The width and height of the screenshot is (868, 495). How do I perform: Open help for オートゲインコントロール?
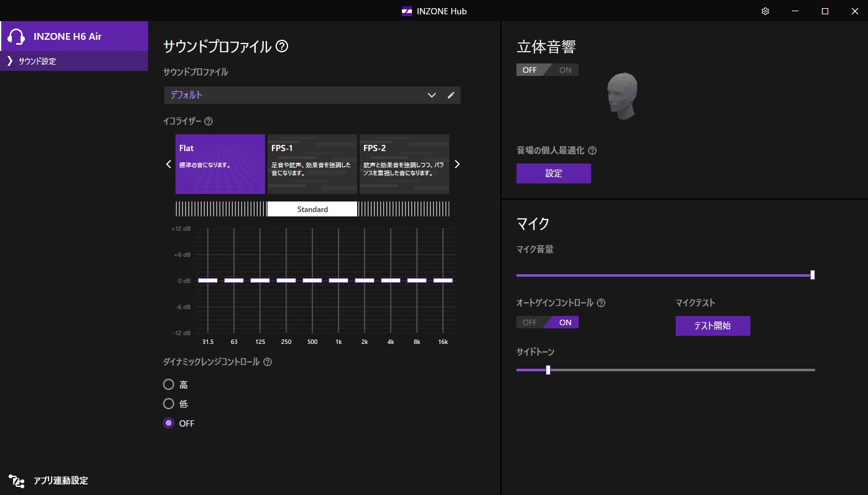point(600,303)
